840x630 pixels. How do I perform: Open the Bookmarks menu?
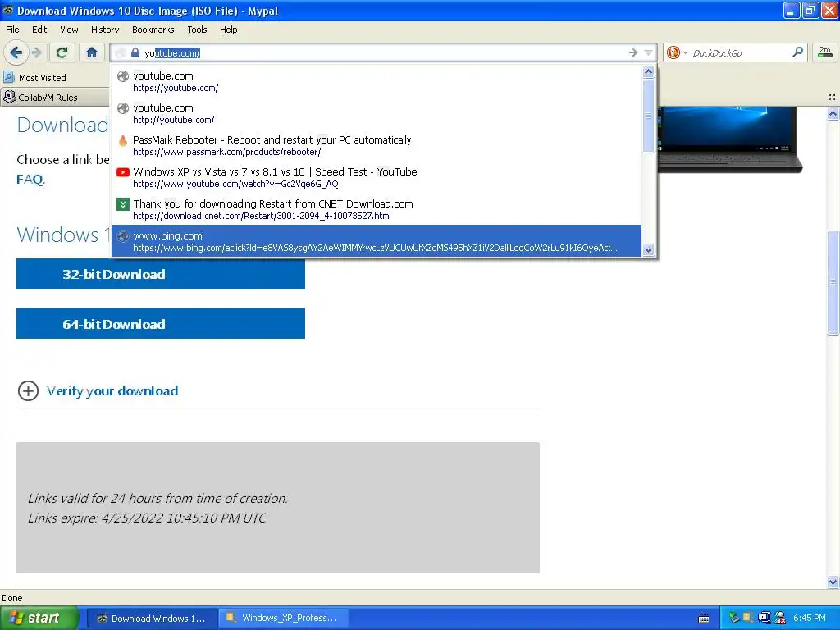(x=153, y=30)
